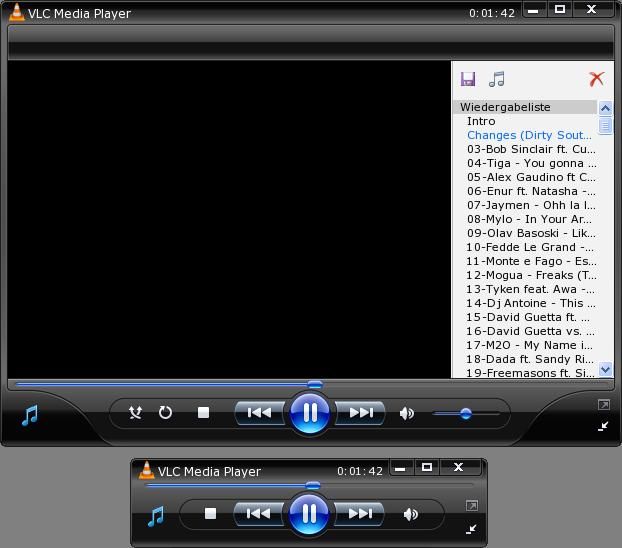
Task: Select 16-David Guetta vs. track
Action: 531,331
